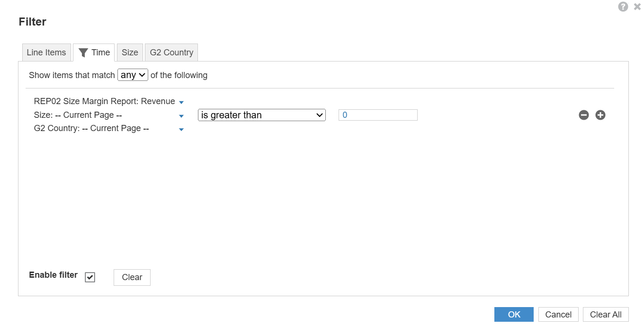Click the Cancel button

[x=558, y=315]
